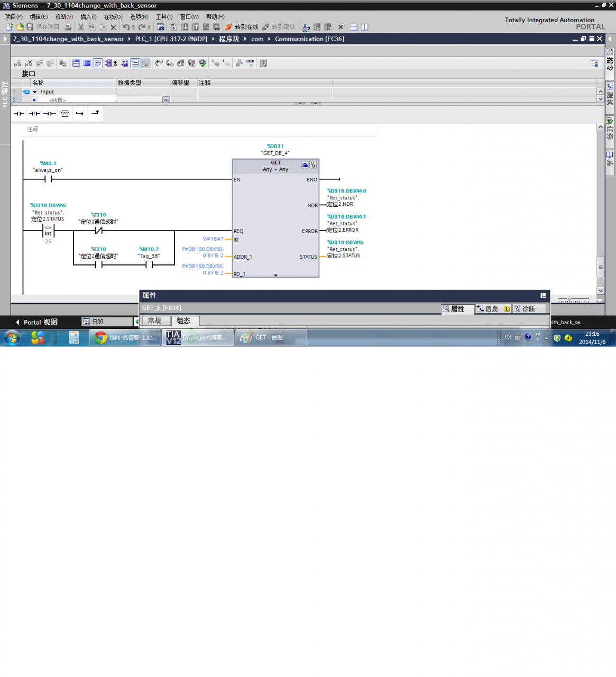
Task: Click 转到在线 go online button
Action: coord(242,27)
